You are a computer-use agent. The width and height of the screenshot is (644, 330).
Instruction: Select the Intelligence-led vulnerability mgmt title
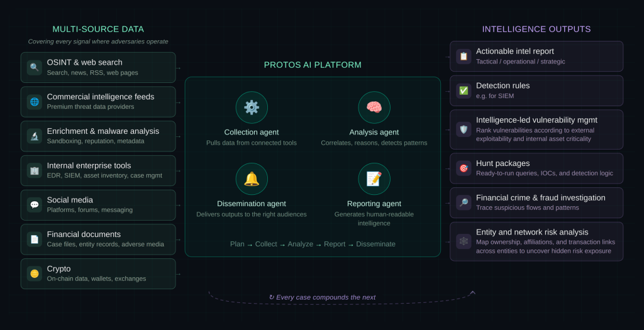536,120
